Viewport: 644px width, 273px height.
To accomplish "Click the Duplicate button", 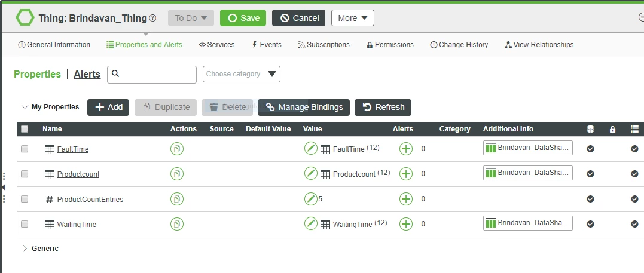I will [x=166, y=107].
